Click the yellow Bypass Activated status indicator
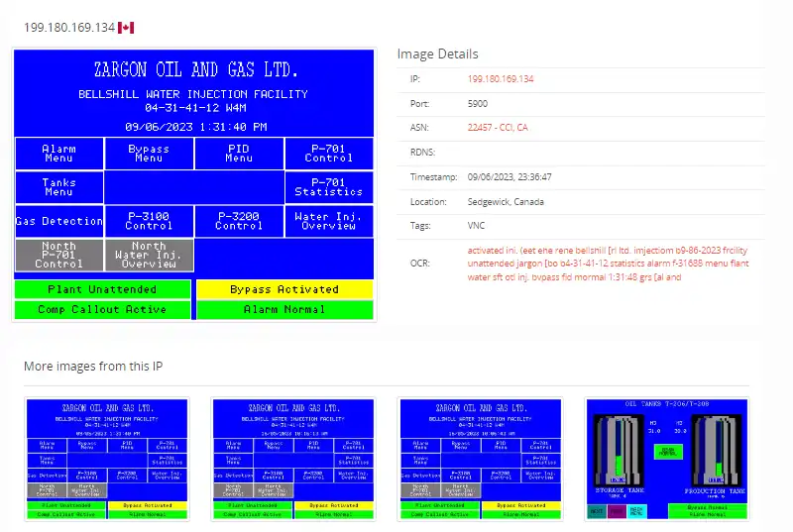This screenshot has height=532, width=793. pyautogui.click(x=284, y=289)
